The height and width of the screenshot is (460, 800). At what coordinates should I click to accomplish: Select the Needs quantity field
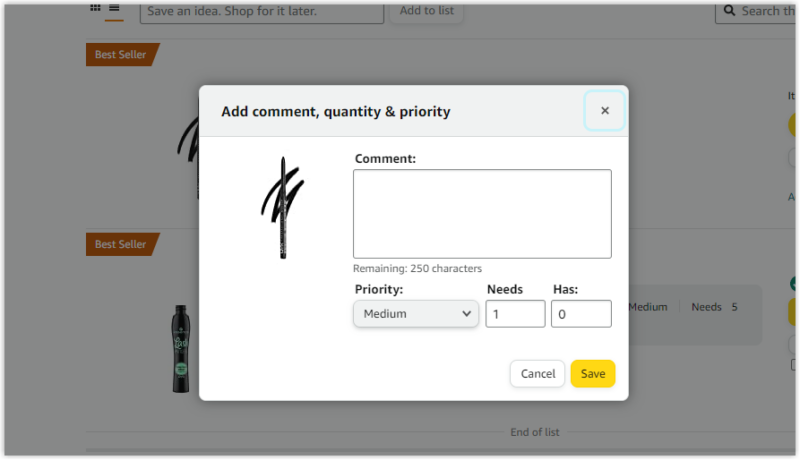pos(515,314)
